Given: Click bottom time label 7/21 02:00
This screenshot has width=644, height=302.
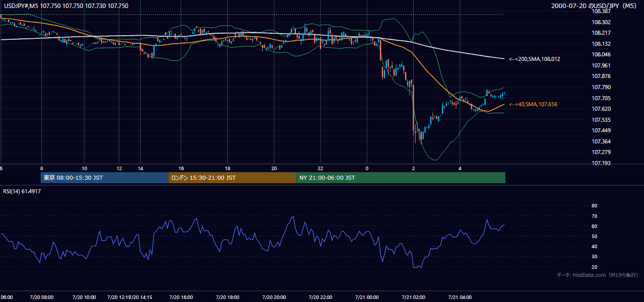Looking at the screenshot, I should (x=413, y=297).
